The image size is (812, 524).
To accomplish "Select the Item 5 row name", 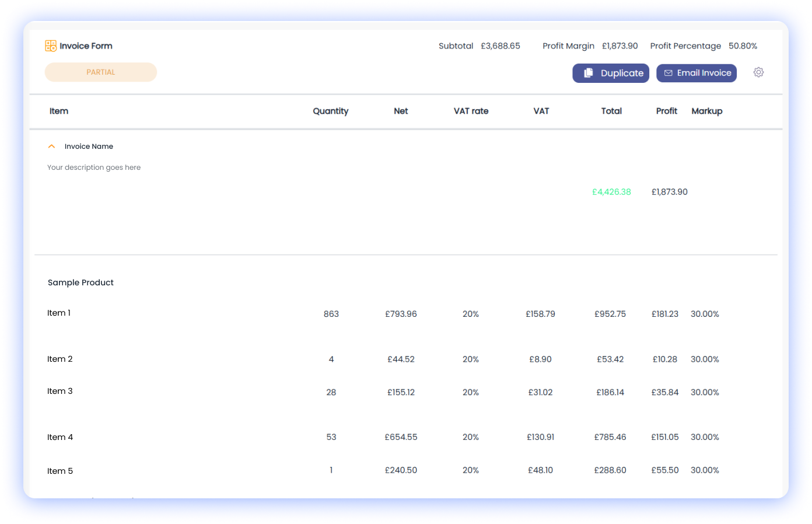I will 60,471.
